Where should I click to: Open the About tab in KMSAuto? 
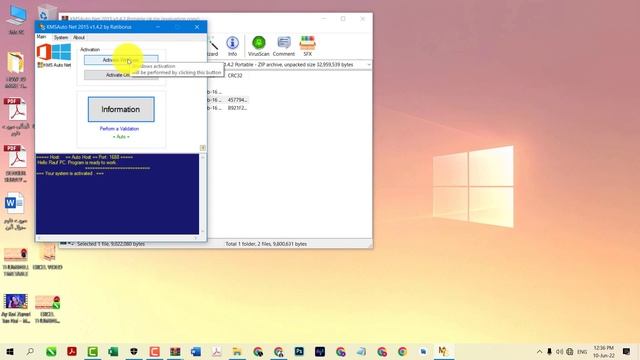tap(79, 38)
